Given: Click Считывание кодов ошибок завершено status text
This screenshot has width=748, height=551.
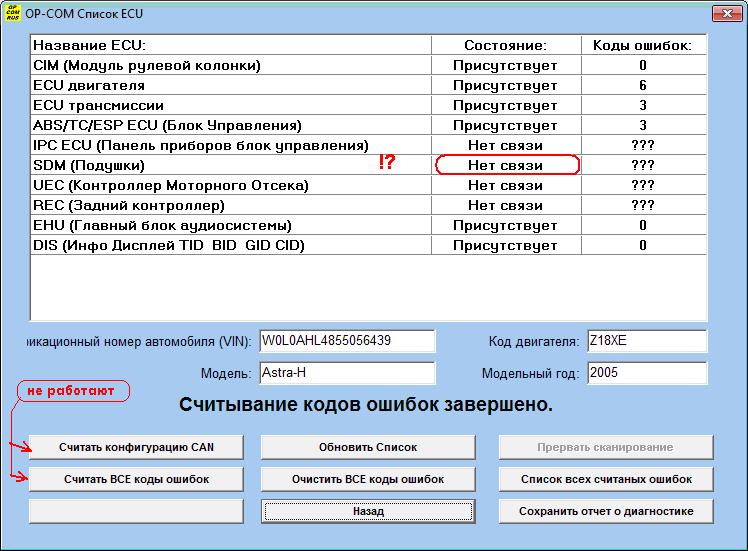Looking at the screenshot, I should [366, 405].
